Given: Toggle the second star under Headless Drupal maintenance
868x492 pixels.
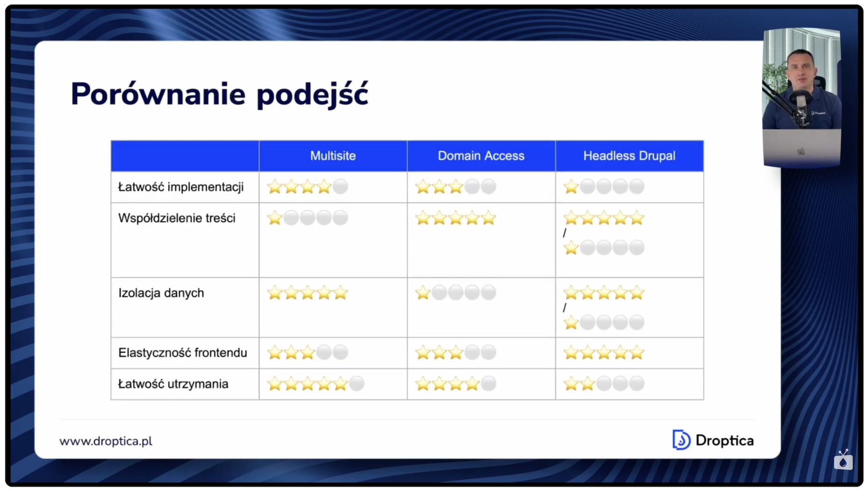Looking at the screenshot, I should tap(587, 384).
